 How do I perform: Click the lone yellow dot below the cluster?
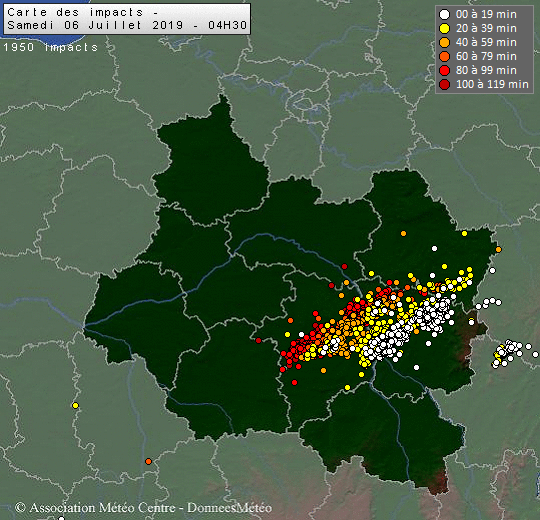pos(347,387)
